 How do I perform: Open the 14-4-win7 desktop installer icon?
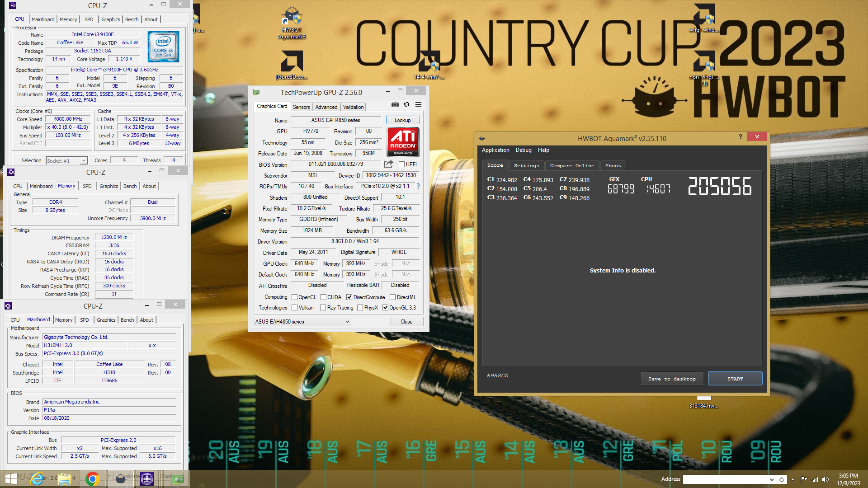point(429,65)
